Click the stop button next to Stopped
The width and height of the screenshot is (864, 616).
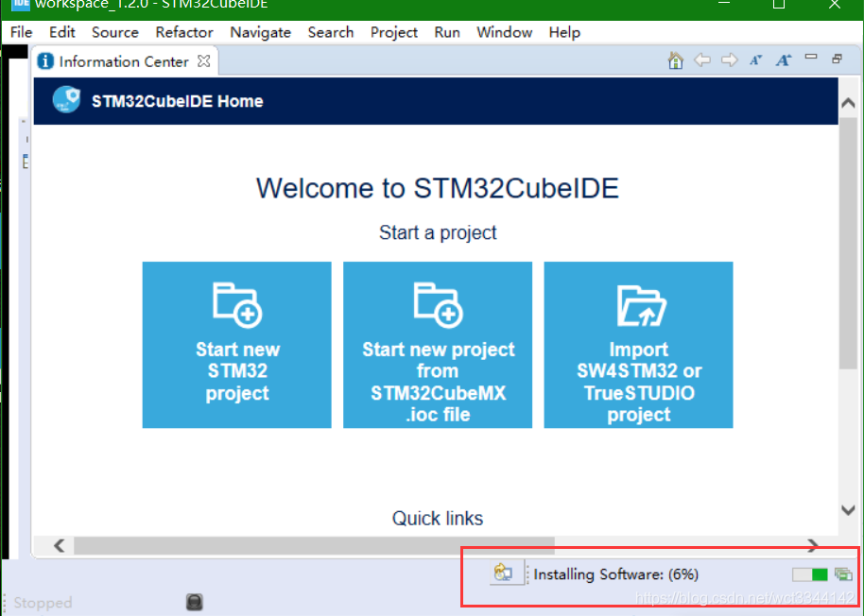tap(194, 602)
